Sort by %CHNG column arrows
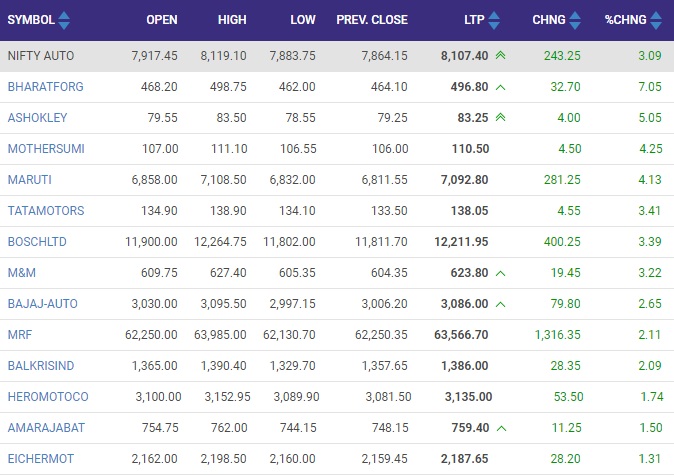The image size is (674, 476). [656, 20]
